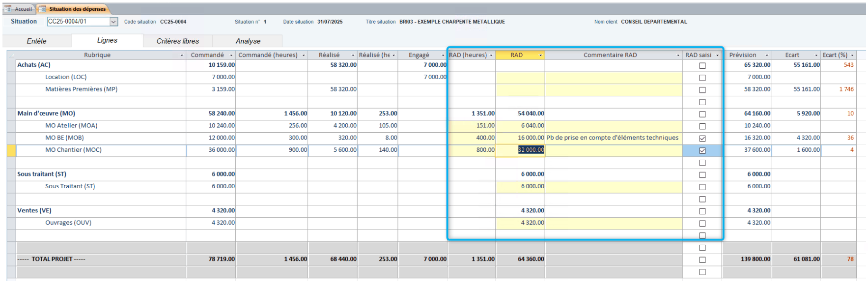Click the Situation des dépenses tab icon
Screen dimensions: 868x288
pos(42,9)
